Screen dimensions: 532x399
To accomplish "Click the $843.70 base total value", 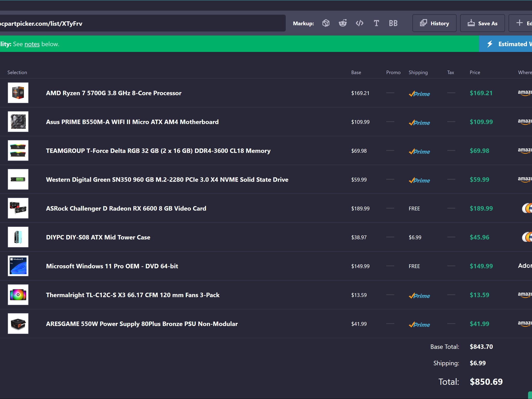I will pyautogui.click(x=481, y=347).
